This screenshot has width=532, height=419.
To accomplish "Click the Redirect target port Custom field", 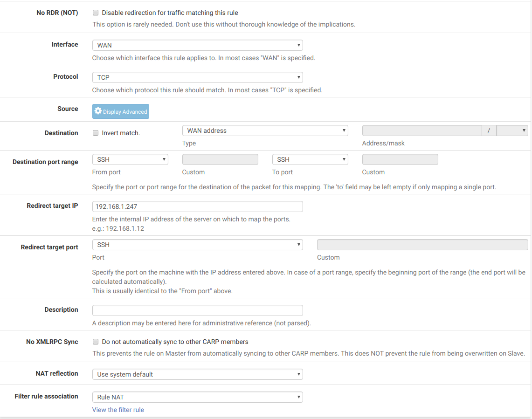I will (x=422, y=245).
